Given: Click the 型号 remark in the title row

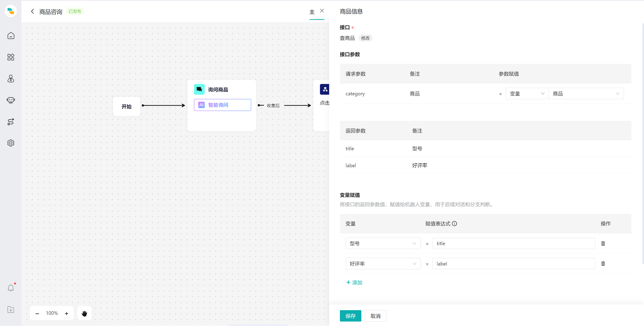Looking at the screenshot, I should click(417, 148).
